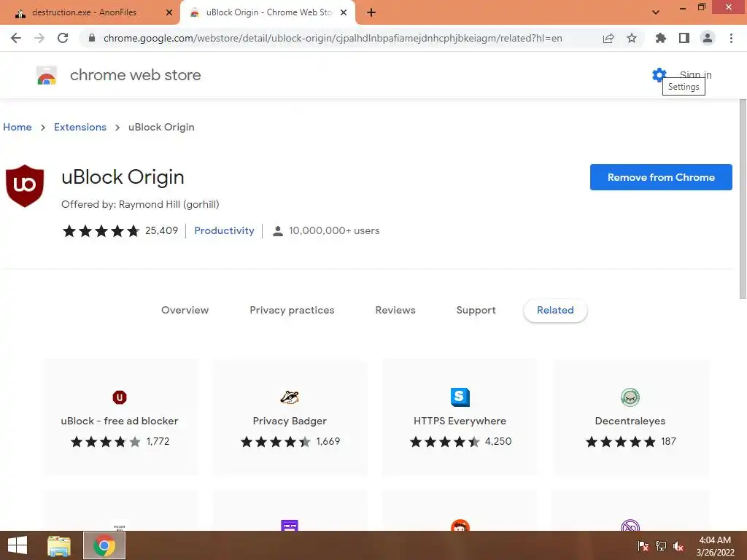Click the padlock site info icon
The height and width of the screenshot is (560, 747).
(92, 38)
